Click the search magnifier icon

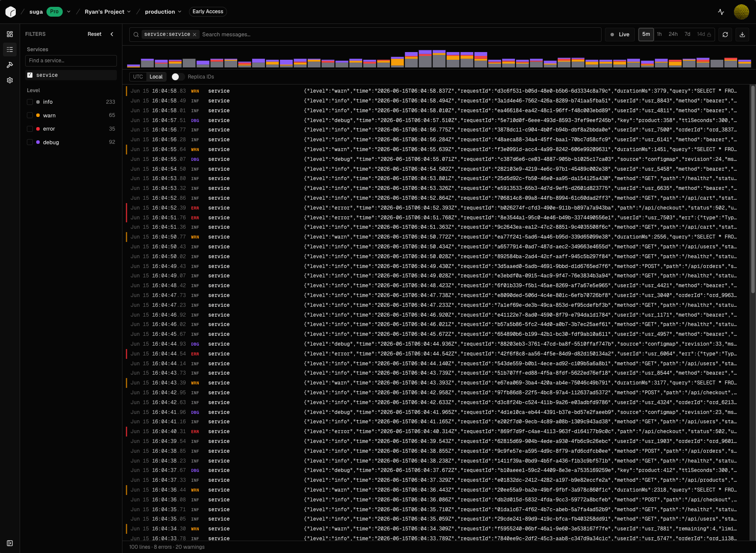(x=136, y=35)
